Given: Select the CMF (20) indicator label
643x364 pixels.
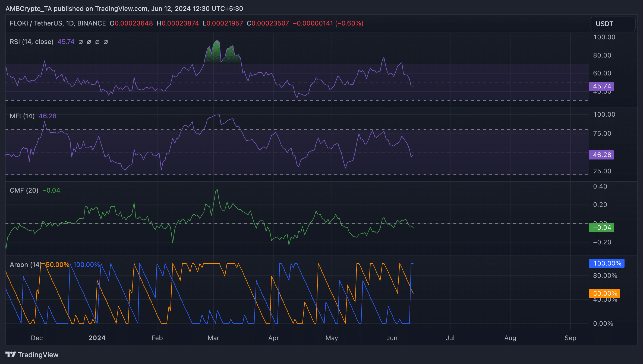Looking at the screenshot, I should click(24, 190).
